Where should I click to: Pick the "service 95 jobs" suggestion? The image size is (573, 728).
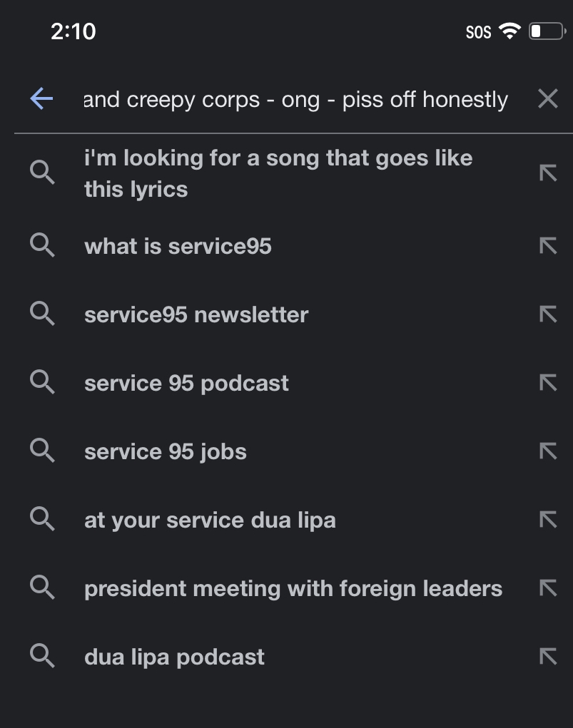click(166, 452)
